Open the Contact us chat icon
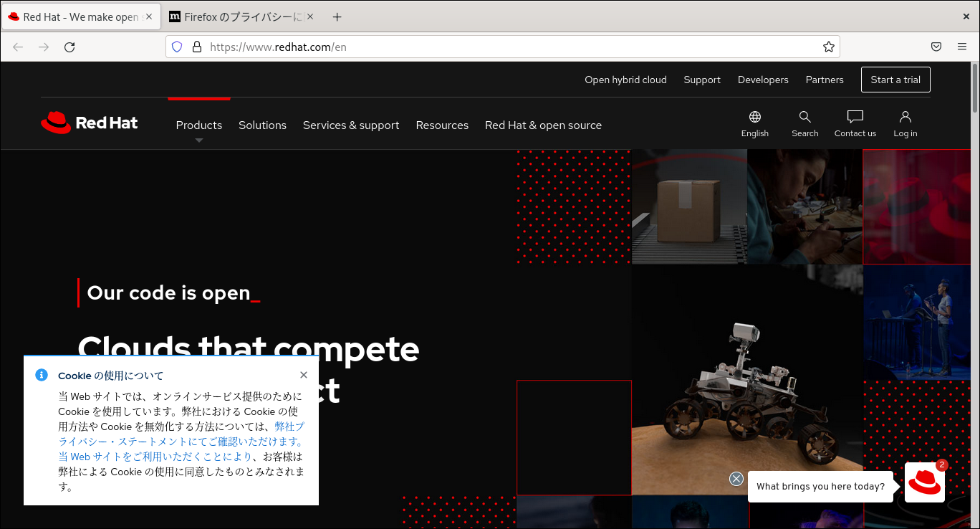 coord(855,124)
